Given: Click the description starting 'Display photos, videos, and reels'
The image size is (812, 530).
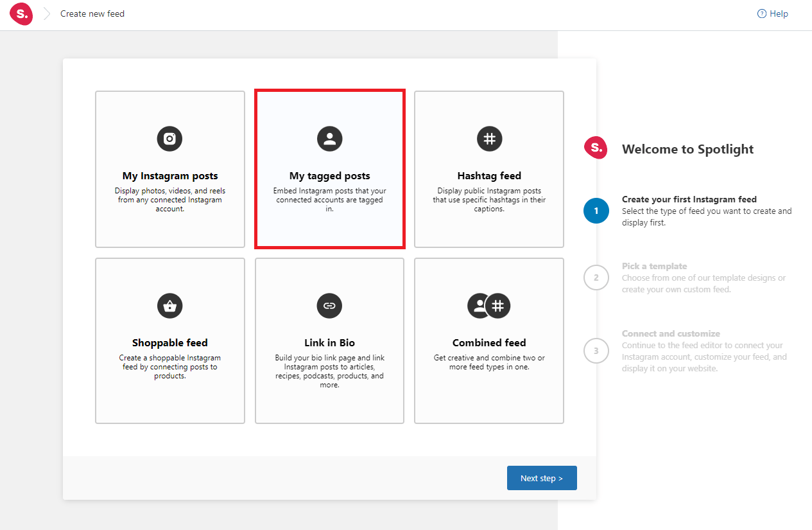Looking at the screenshot, I should tap(170, 200).
